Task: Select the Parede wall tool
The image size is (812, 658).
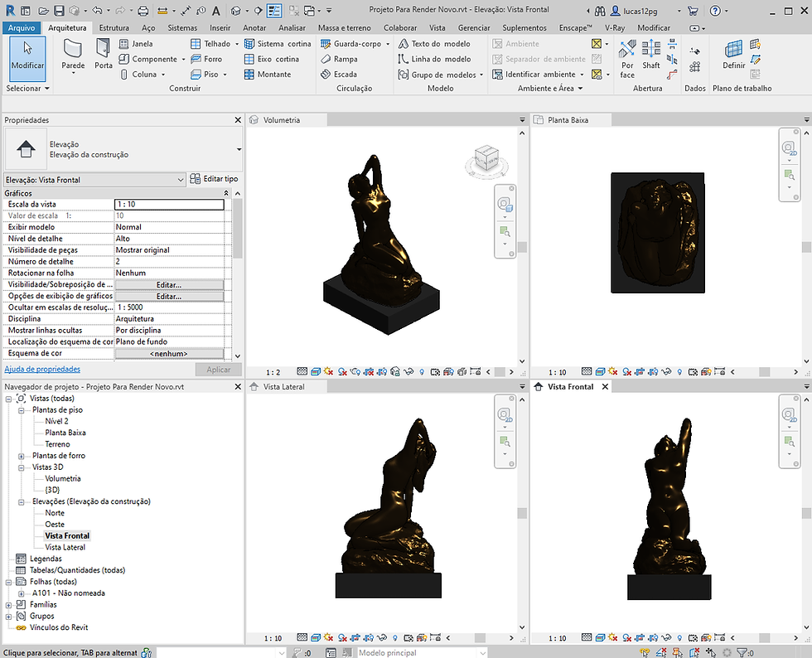Action: point(73,56)
